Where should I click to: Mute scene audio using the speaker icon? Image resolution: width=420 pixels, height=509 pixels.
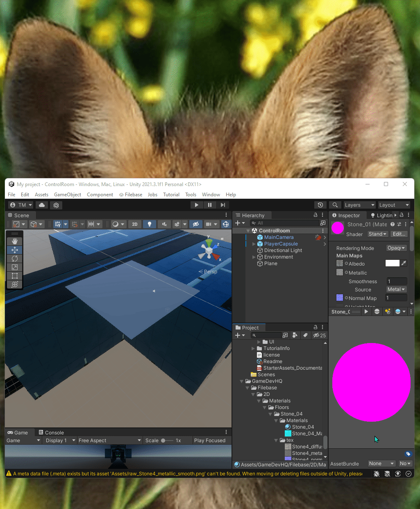164,224
